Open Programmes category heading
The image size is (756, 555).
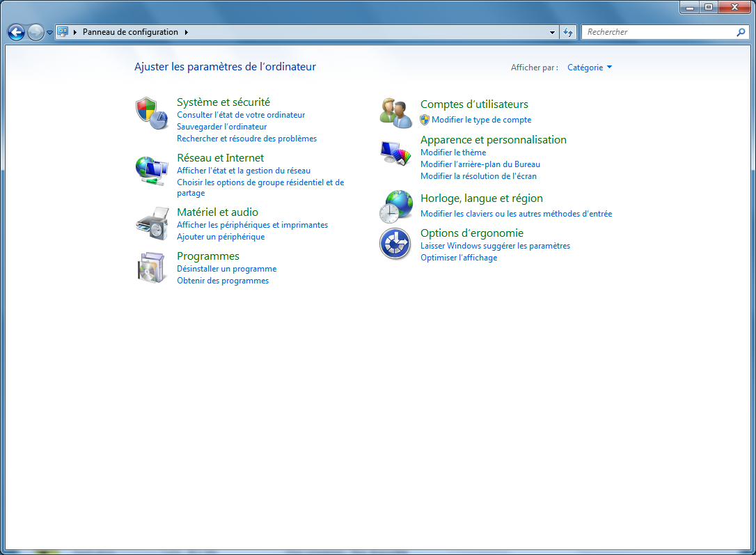pos(208,256)
